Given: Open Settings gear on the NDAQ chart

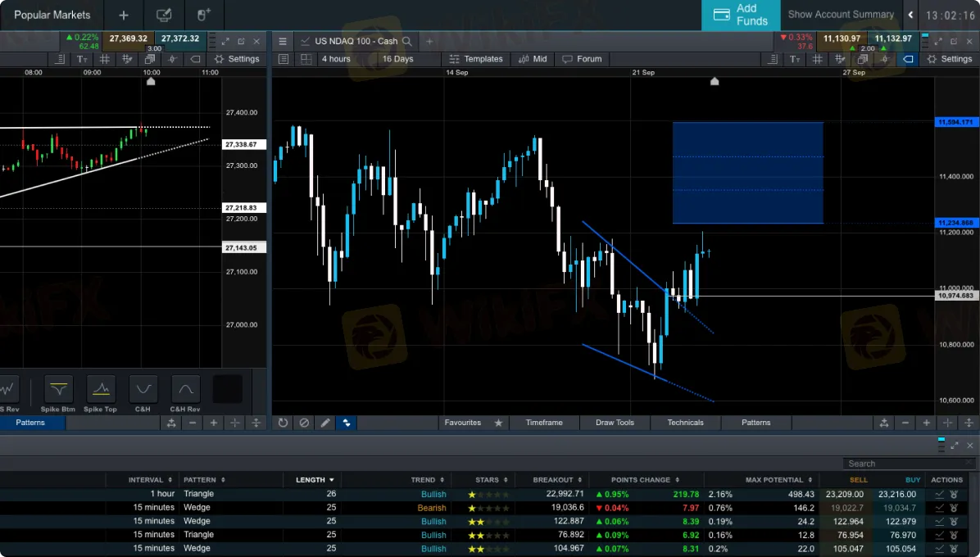Looking at the screenshot, I should [948, 59].
